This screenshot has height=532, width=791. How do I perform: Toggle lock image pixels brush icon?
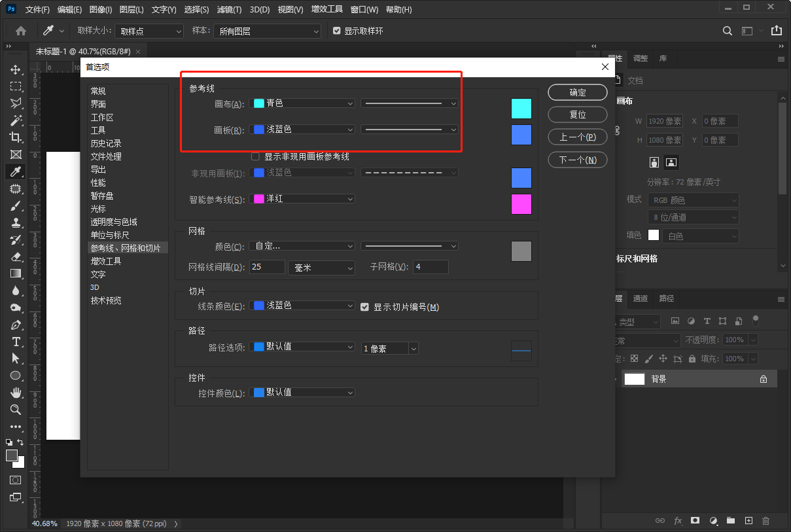point(648,359)
